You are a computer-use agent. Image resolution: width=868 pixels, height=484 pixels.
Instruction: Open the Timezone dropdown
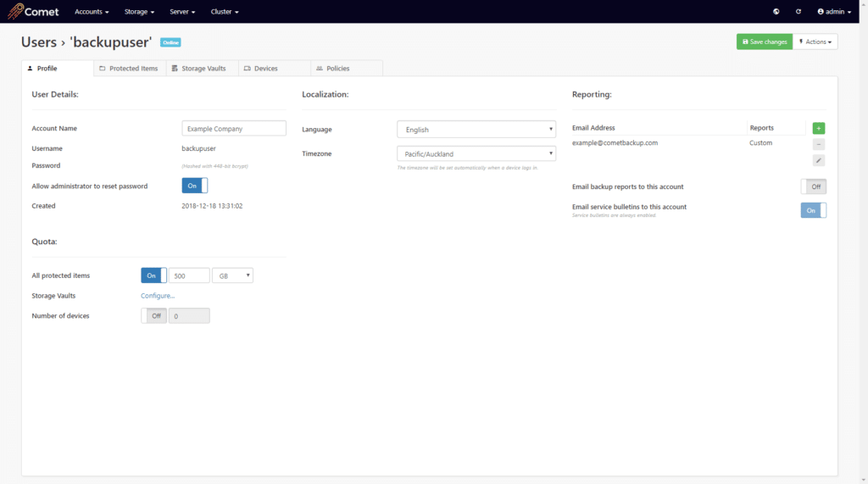476,153
